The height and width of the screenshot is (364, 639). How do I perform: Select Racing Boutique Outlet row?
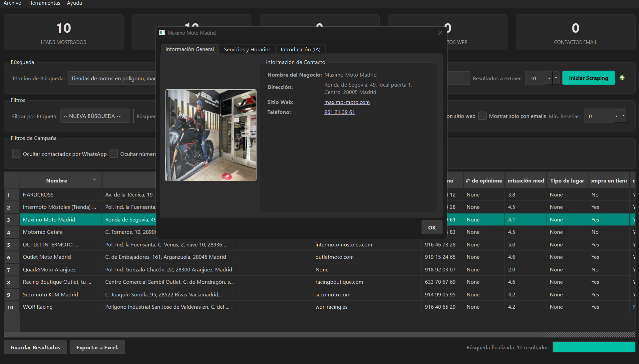pyautogui.click(x=61, y=282)
